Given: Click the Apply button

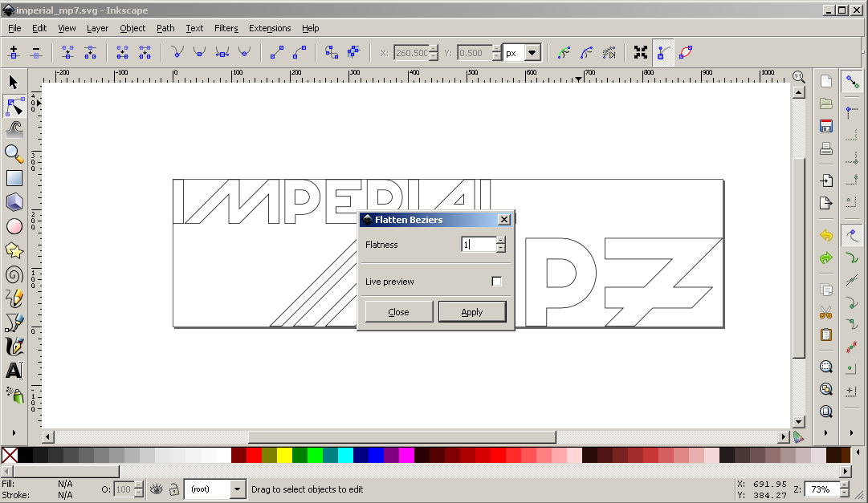Looking at the screenshot, I should pyautogui.click(x=472, y=312).
